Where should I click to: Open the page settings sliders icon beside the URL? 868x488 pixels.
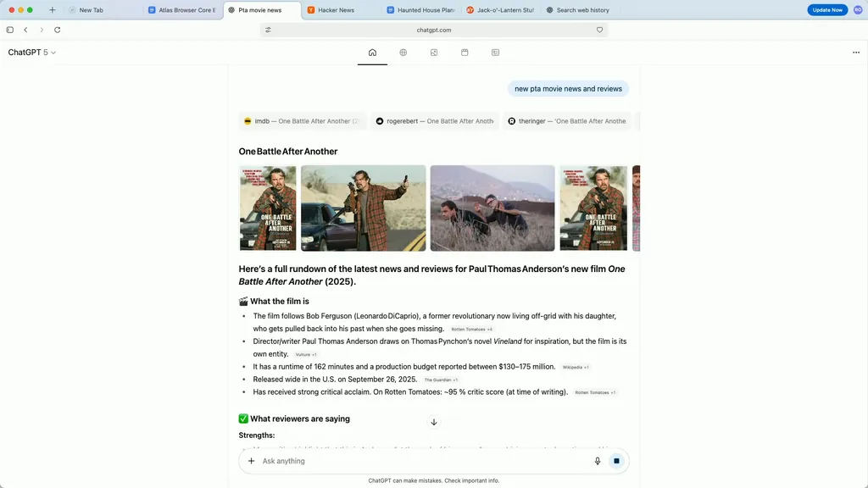coord(267,29)
